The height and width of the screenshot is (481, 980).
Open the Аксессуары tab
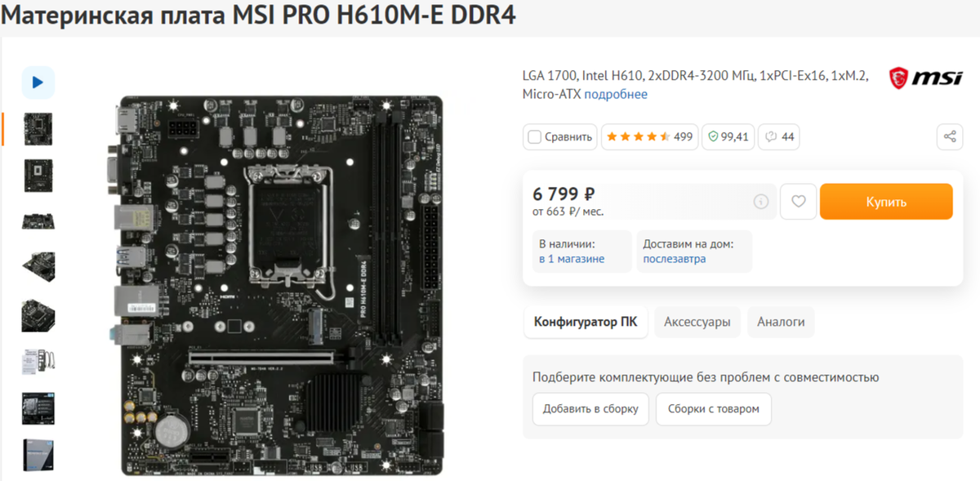697,322
